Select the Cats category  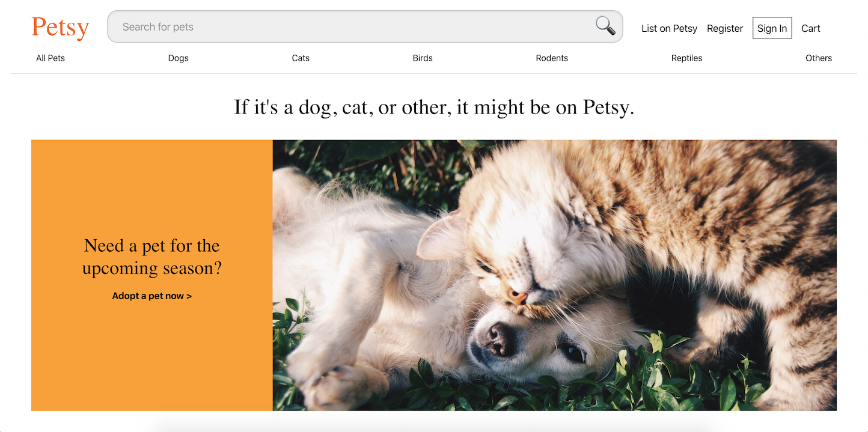tap(301, 58)
